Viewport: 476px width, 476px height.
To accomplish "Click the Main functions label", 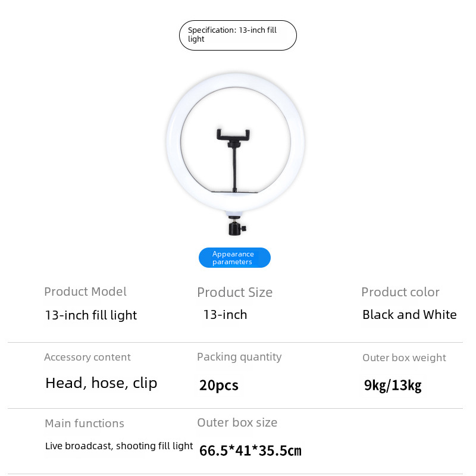I will click(x=84, y=423).
